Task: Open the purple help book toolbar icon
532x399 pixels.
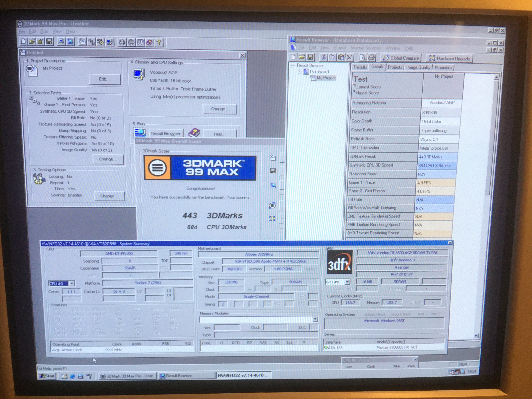Action: point(149,43)
